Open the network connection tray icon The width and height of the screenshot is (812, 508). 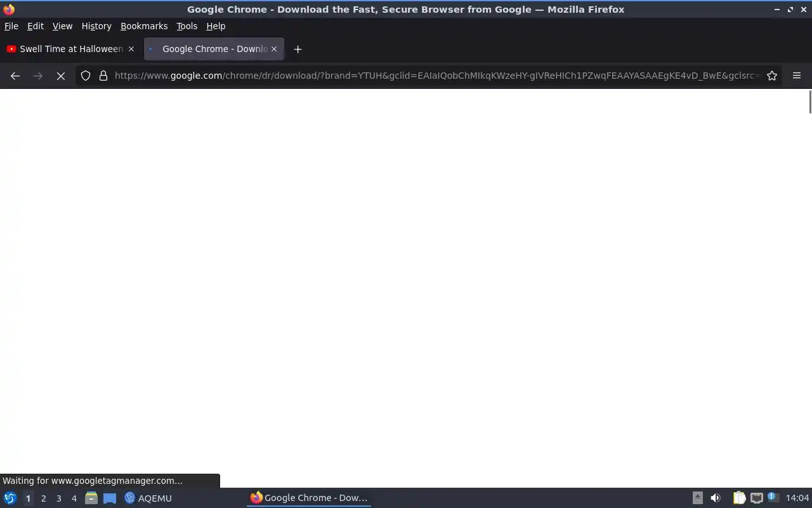click(x=757, y=498)
